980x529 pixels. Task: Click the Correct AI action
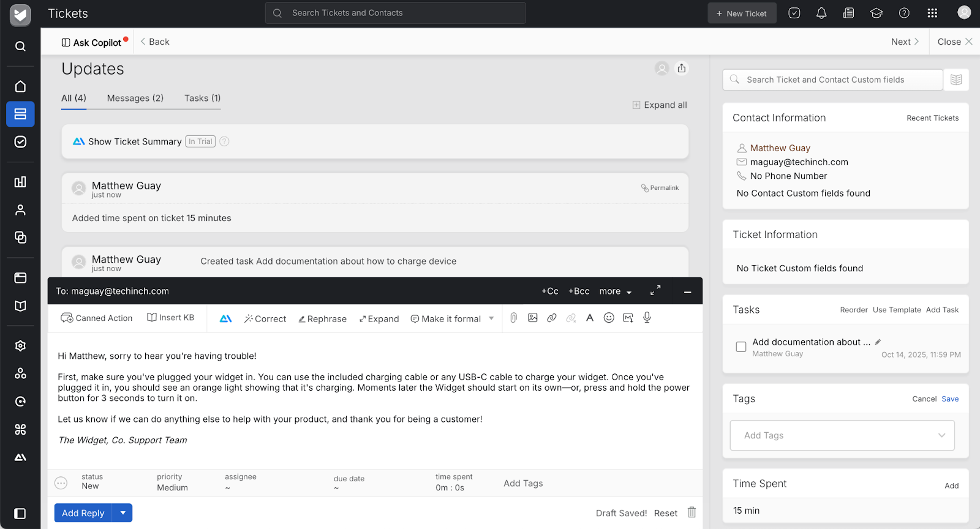click(265, 319)
